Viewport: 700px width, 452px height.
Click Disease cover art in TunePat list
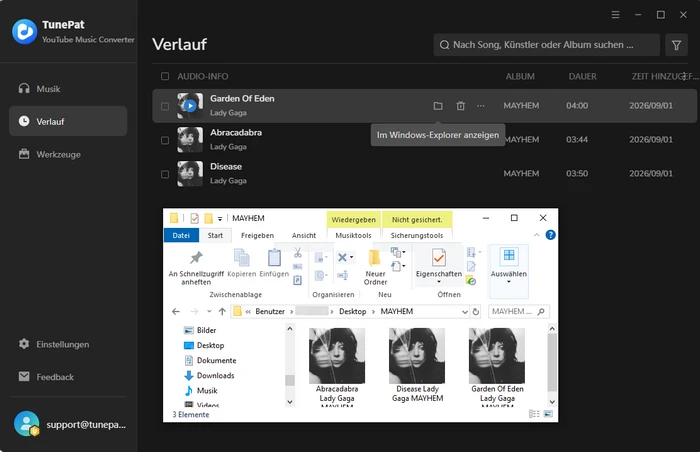pyautogui.click(x=190, y=174)
